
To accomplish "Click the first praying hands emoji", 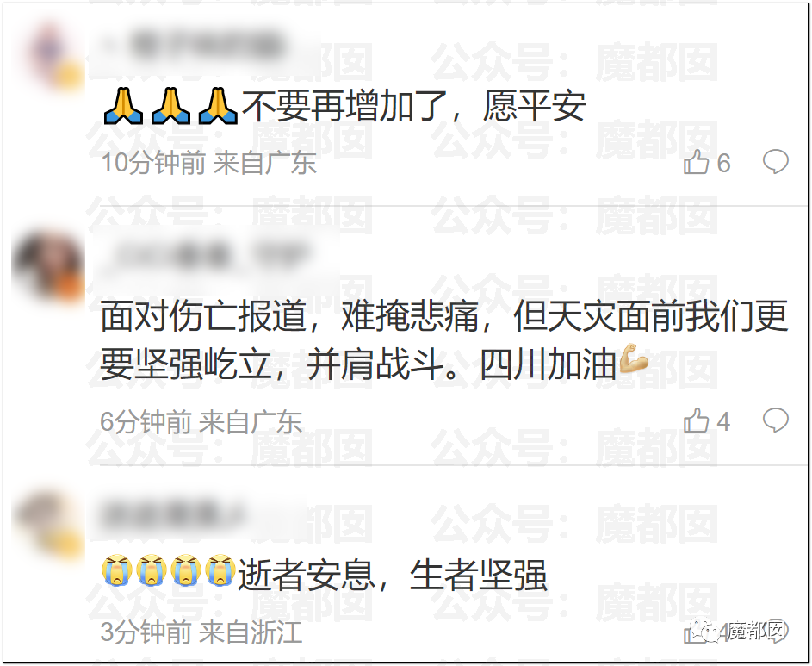I will 123,106.
